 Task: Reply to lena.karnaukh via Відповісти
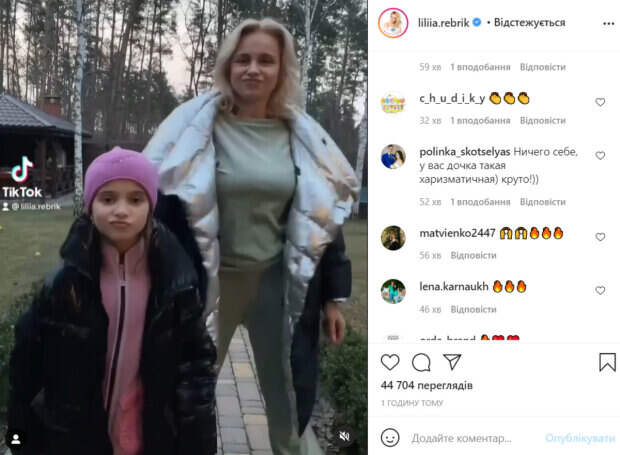click(x=473, y=309)
